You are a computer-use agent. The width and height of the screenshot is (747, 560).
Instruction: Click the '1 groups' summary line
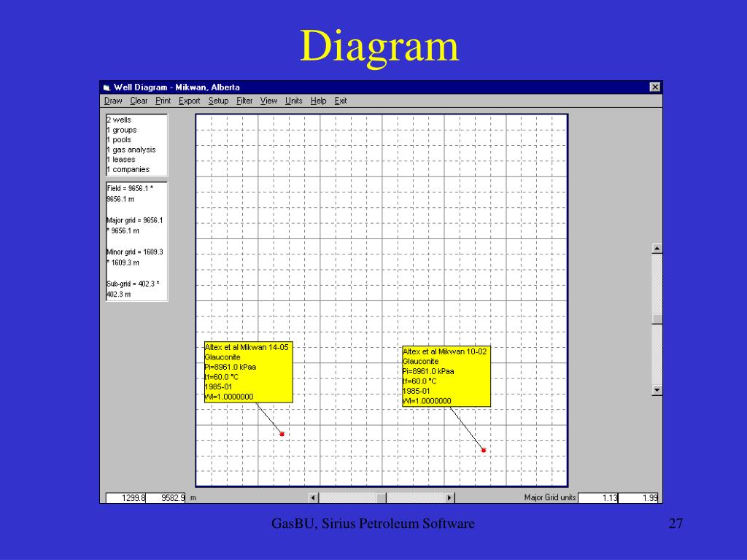click(122, 130)
